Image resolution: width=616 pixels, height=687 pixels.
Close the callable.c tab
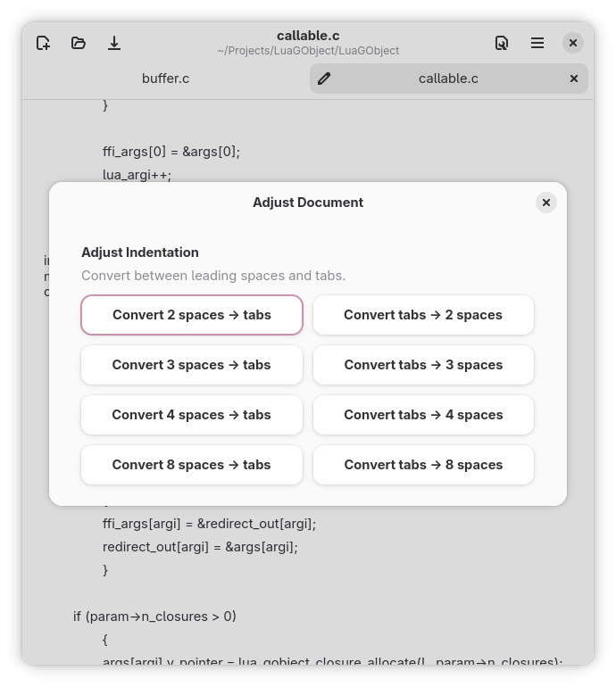coord(574,79)
